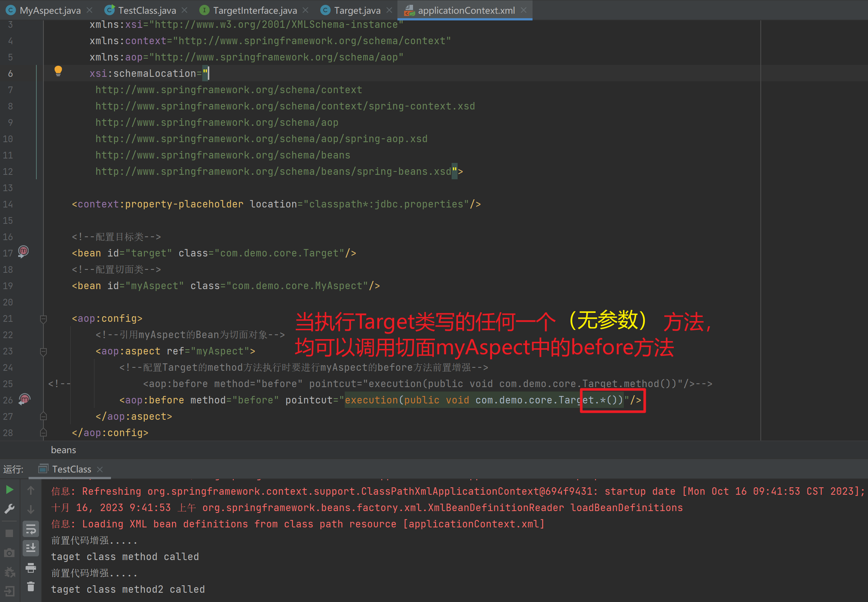This screenshot has width=868, height=602.
Task: Open run configuration wrench icon
Action: tap(10, 509)
